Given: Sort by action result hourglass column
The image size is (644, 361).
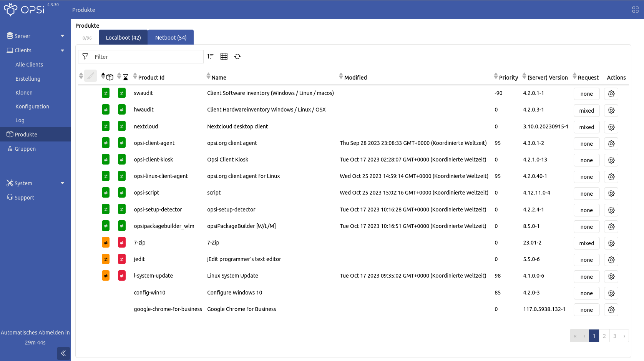Looking at the screenshot, I should pyautogui.click(x=123, y=77).
